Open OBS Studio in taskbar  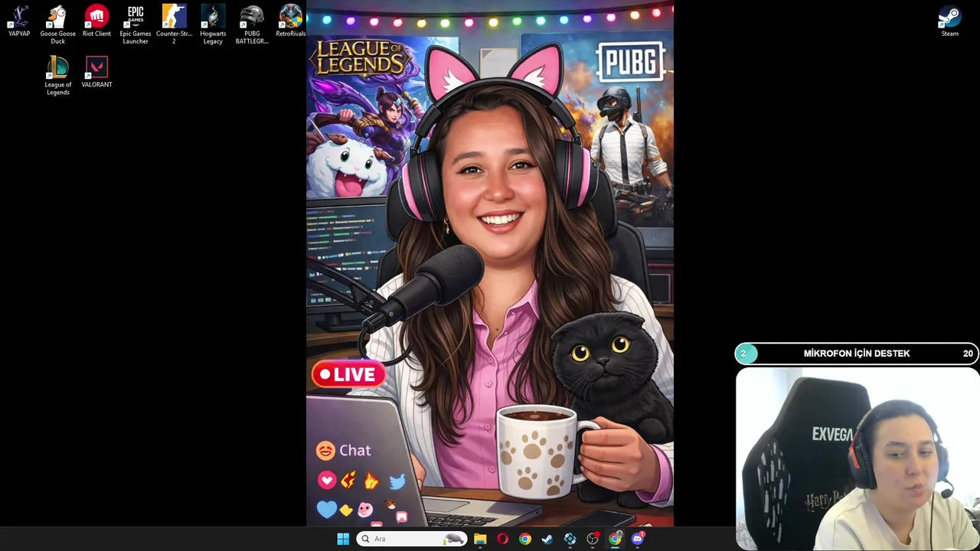[x=593, y=539]
